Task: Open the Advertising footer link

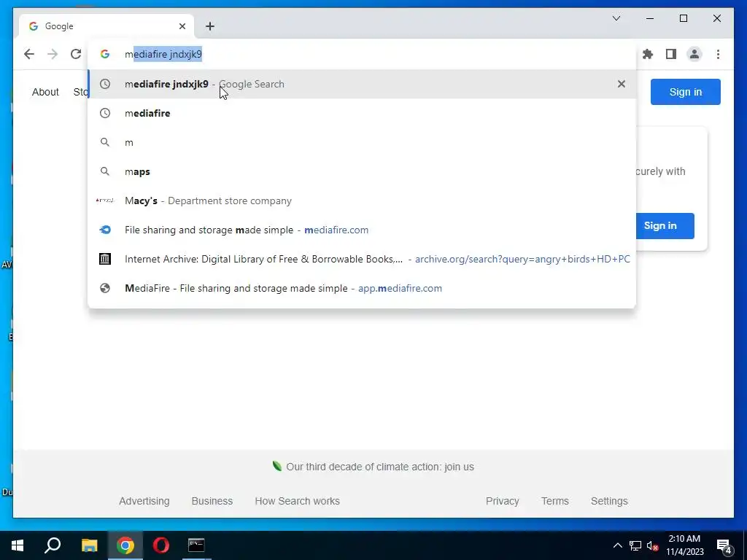Action: 144,501
